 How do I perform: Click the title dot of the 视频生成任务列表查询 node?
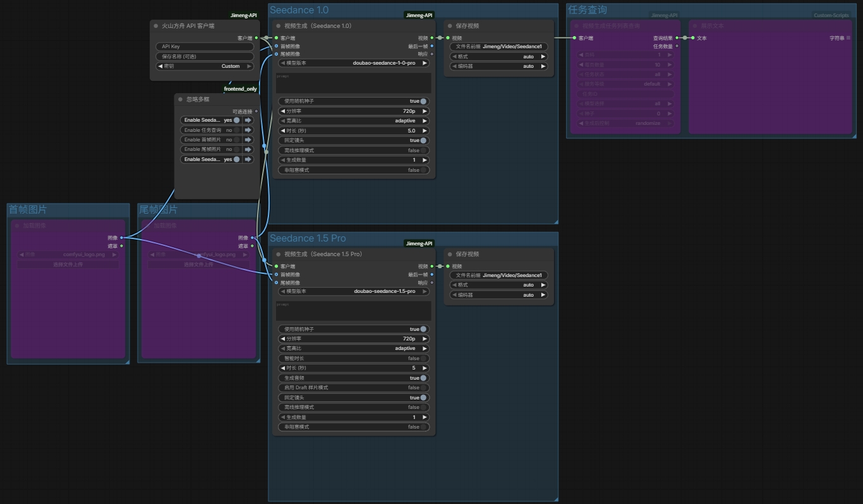(x=577, y=26)
